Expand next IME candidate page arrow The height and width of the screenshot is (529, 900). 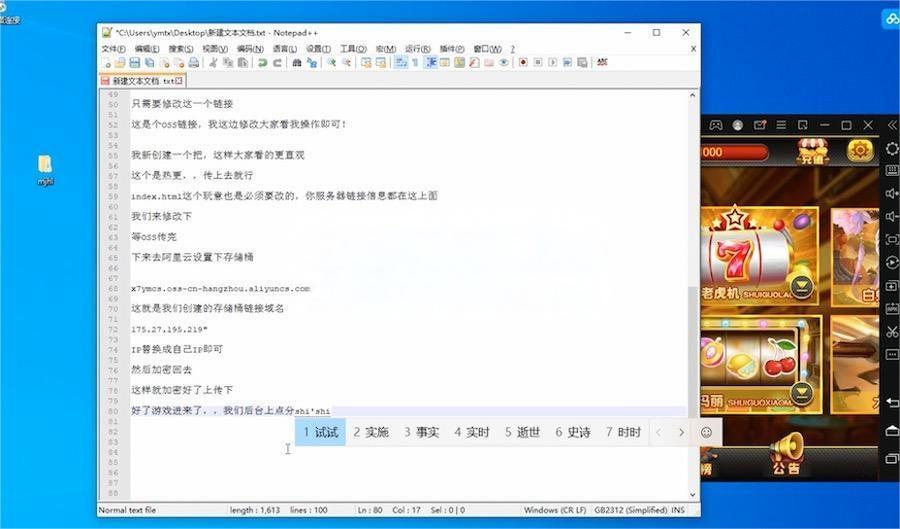point(681,432)
